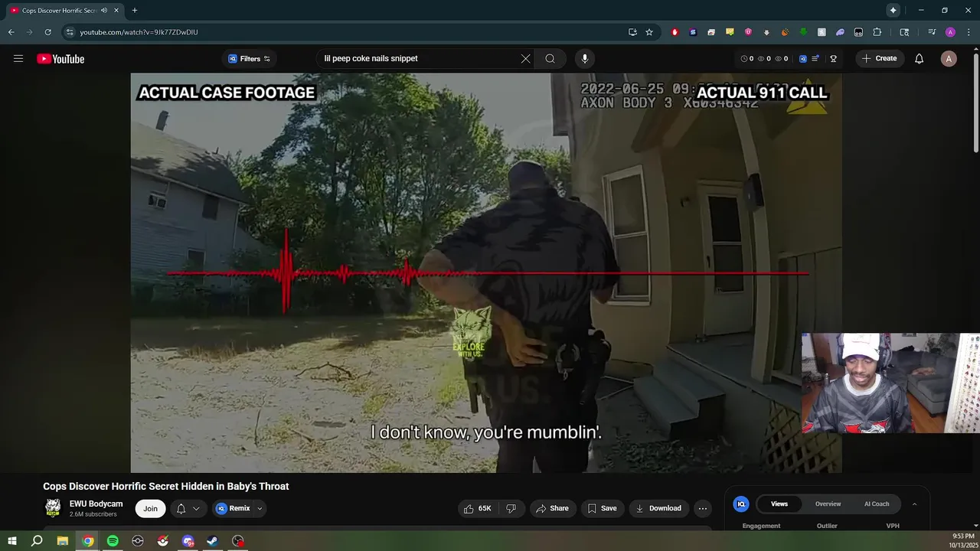Open Spotify from the taskbar
Screen dimensions: 980x551
[x=113, y=541]
